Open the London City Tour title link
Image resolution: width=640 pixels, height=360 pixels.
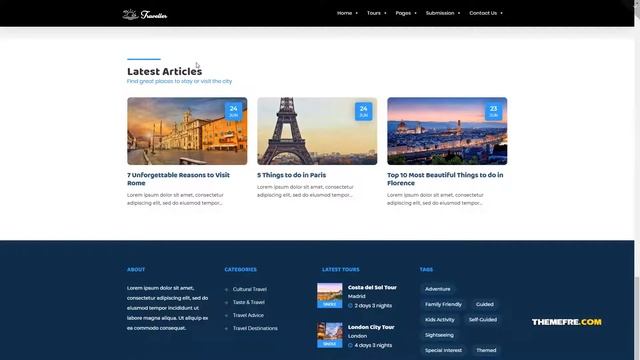(x=371, y=327)
